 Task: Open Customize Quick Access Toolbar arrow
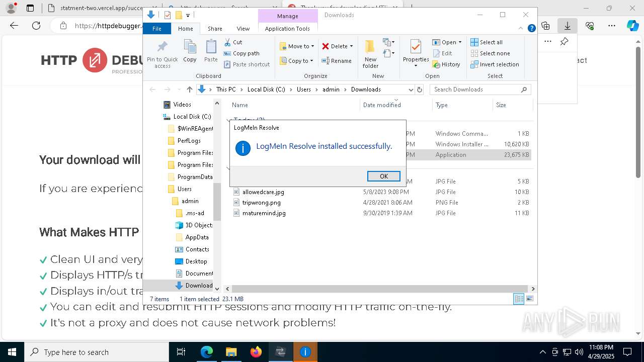click(188, 16)
